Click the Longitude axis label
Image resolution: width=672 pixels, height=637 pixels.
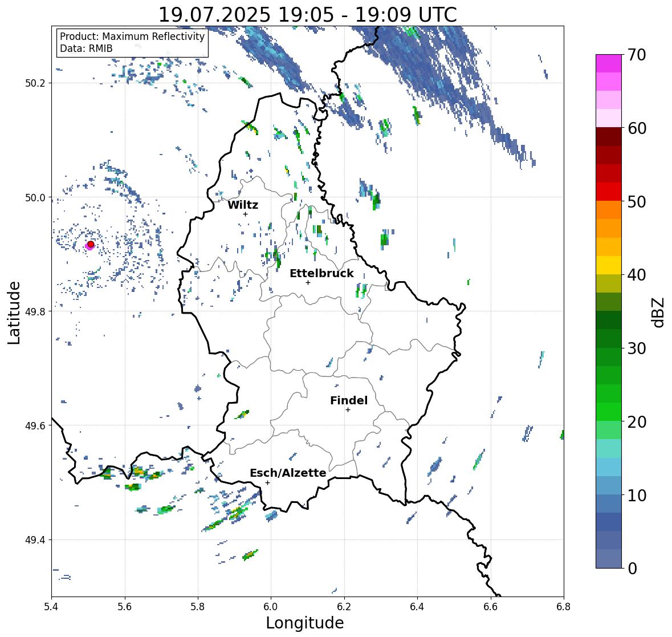click(x=305, y=623)
